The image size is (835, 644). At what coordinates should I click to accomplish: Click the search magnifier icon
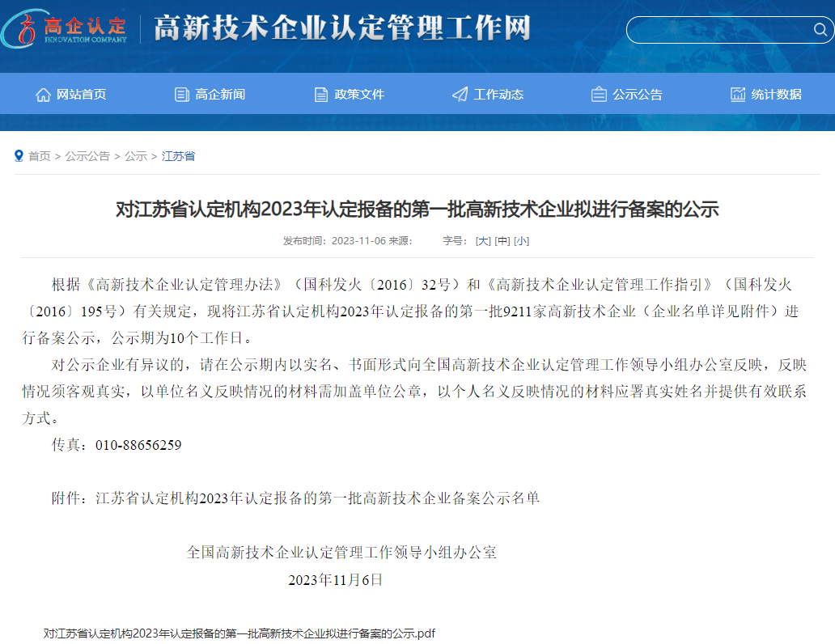click(819, 31)
